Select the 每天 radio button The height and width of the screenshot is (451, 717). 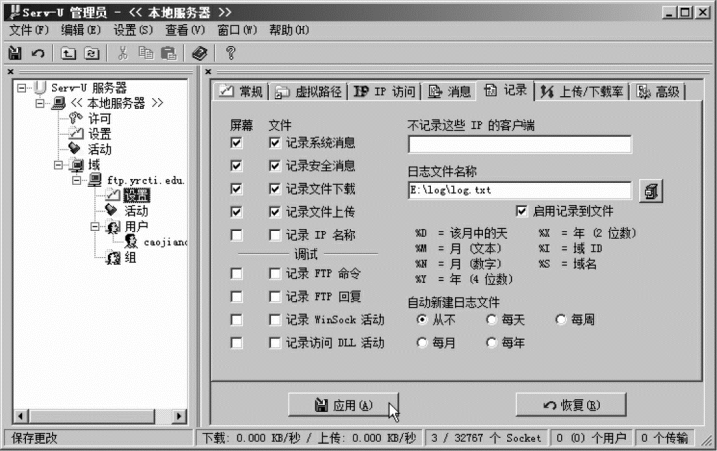pos(491,319)
